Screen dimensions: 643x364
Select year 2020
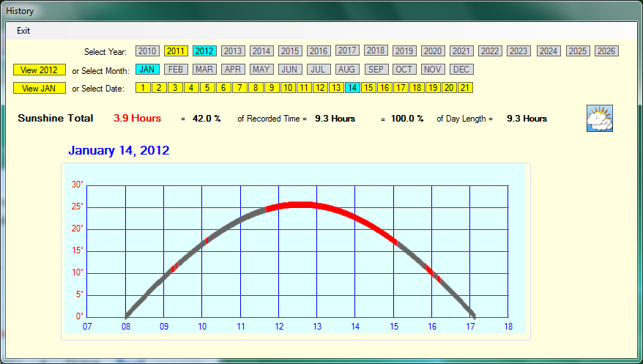(433, 51)
